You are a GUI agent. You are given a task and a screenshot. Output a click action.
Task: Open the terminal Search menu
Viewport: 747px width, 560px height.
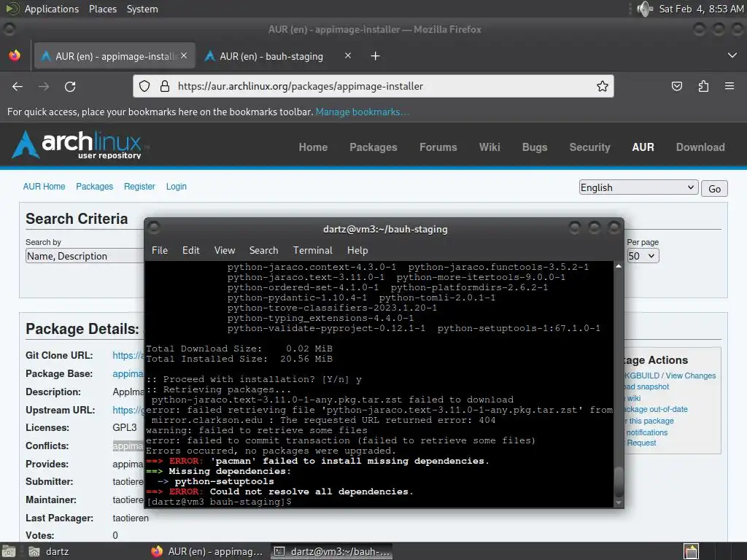point(263,251)
